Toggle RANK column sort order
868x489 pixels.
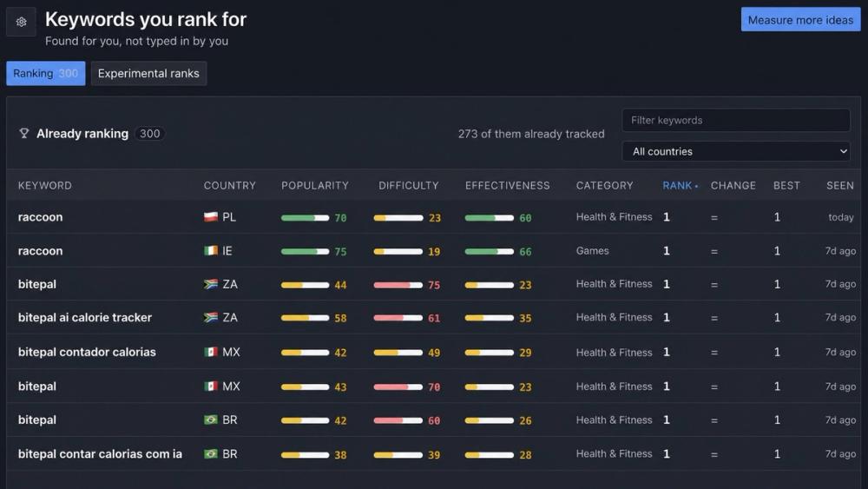click(x=680, y=186)
